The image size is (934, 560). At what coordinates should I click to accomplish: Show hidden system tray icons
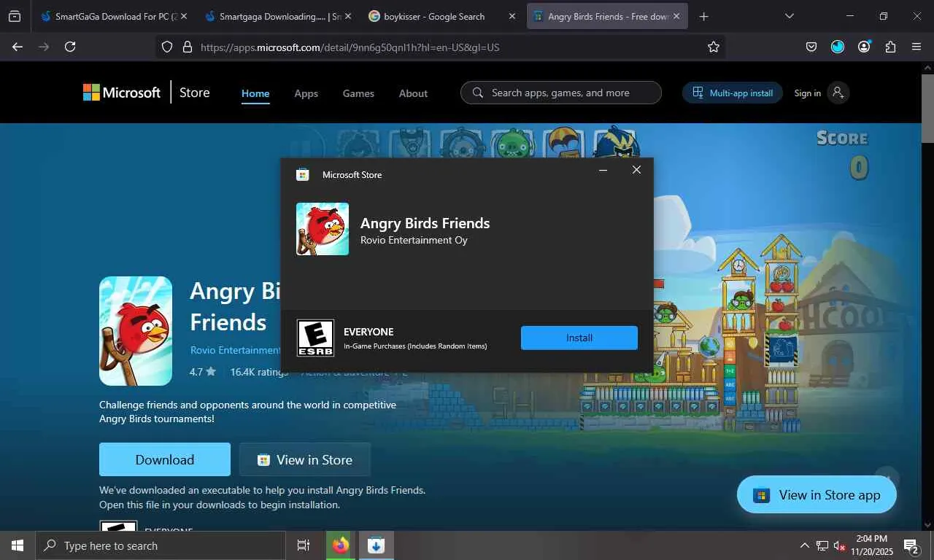[x=805, y=545]
